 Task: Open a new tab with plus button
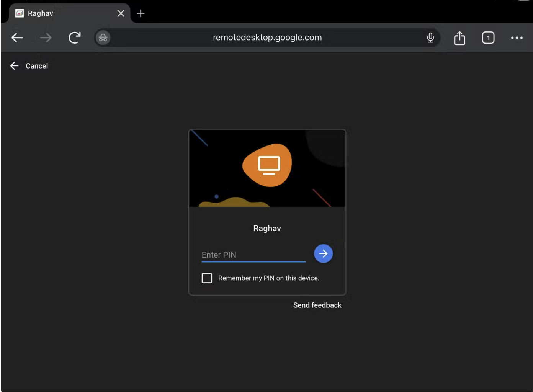pos(141,13)
